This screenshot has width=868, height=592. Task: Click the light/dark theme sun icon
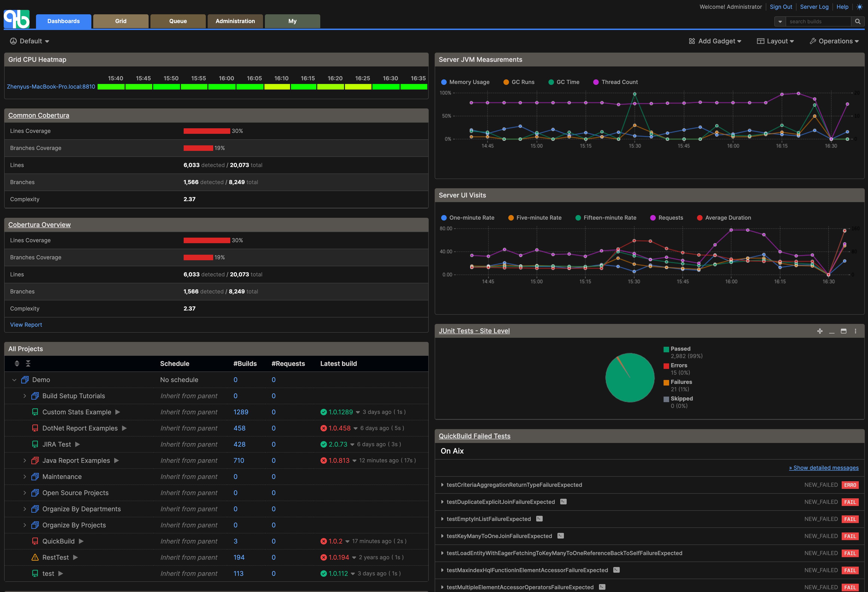859,7
